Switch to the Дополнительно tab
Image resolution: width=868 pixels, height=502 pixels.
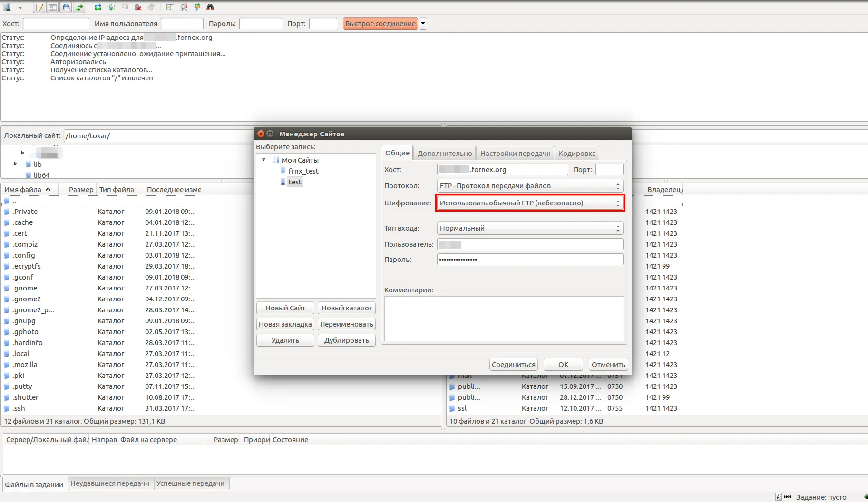[x=444, y=153]
